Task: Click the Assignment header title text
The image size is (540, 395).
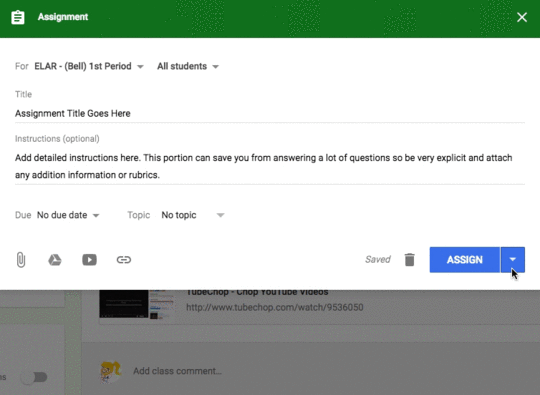Action: click(x=63, y=17)
